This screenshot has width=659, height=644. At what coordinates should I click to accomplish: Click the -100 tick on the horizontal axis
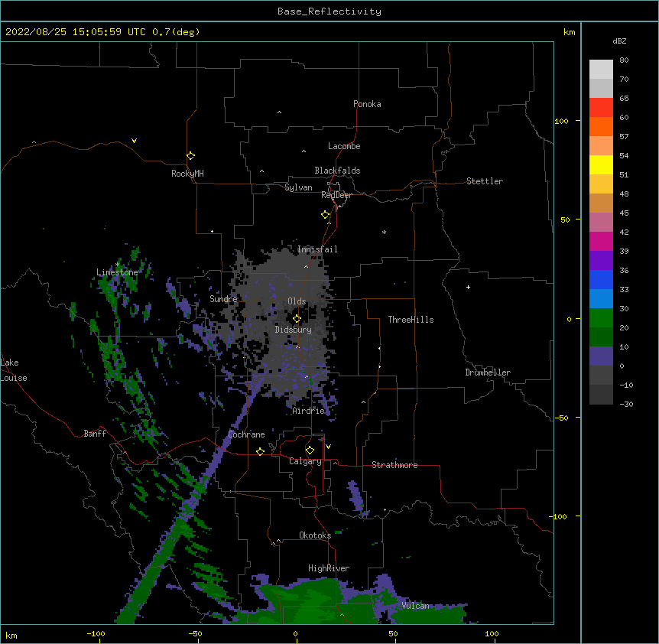click(x=96, y=633)
